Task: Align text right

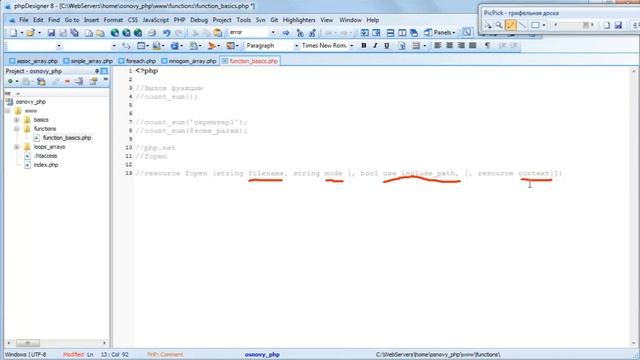Action: pyautogui.click(x=461, y=46)
